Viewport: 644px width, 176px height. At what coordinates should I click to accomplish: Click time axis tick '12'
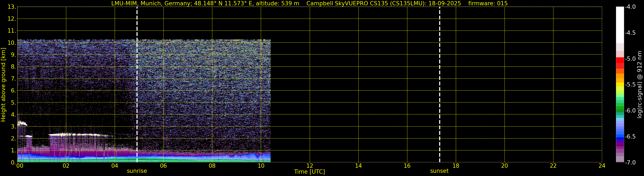(x=310, y=166)
